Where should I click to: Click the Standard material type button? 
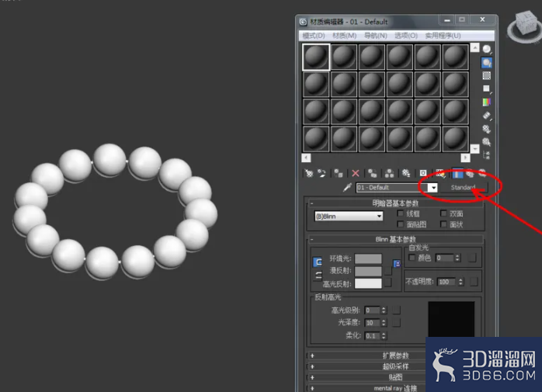464,187
